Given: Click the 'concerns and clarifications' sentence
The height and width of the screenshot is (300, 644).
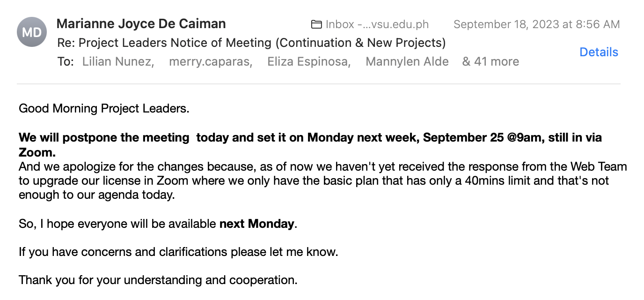Looking at the screenshot, I should pos(178,252).
